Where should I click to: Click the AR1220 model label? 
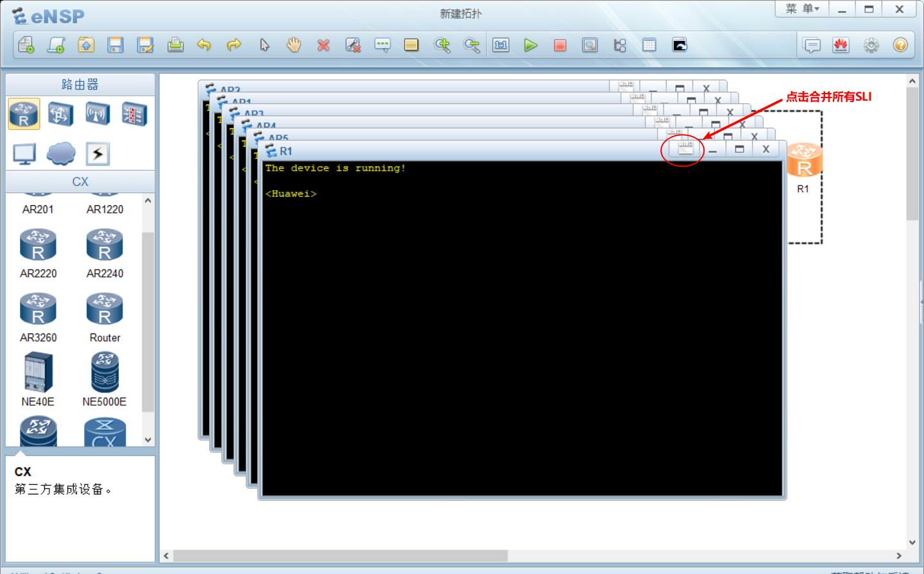click(105, 209)
